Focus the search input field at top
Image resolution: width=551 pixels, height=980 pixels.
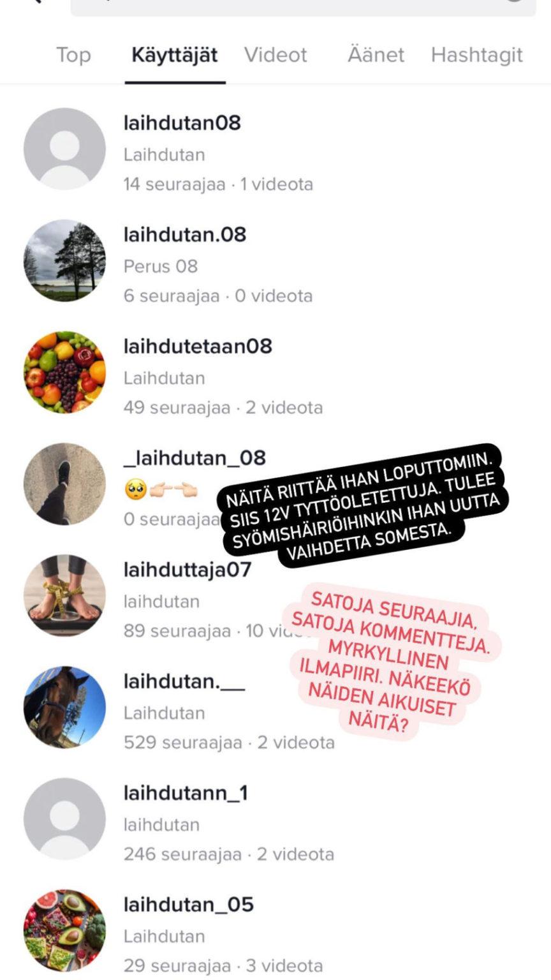pos(303,6)
